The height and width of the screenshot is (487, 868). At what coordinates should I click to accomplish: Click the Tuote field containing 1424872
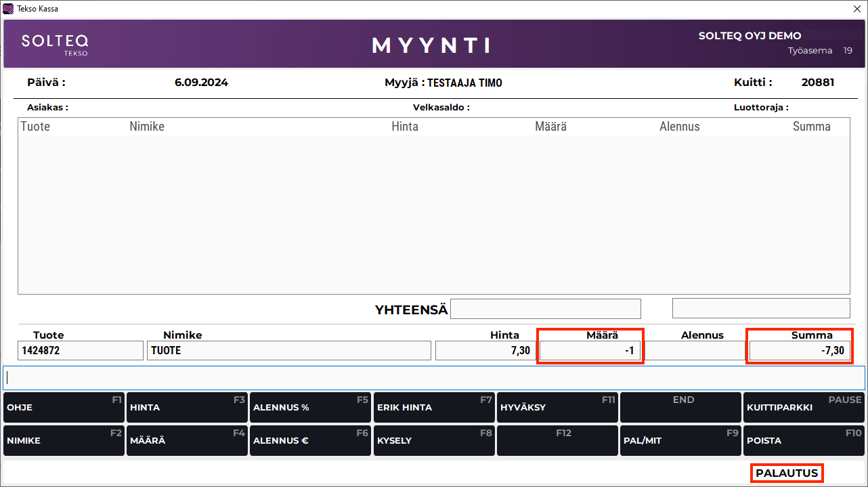[x=81, y=351]
